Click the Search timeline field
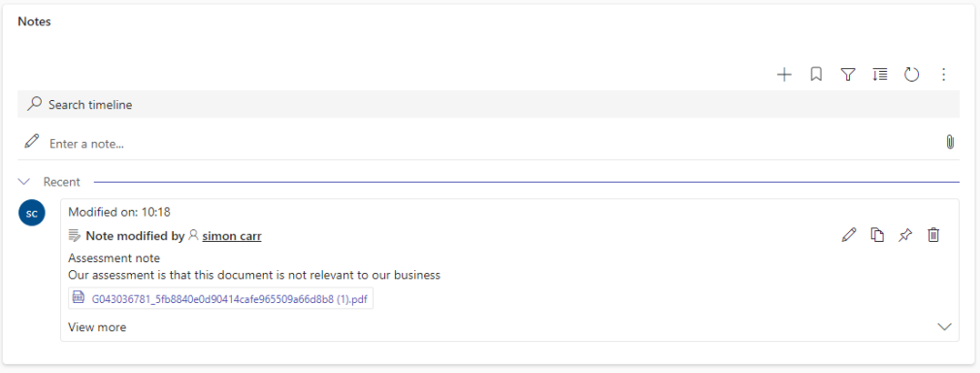 pos(488,104)
